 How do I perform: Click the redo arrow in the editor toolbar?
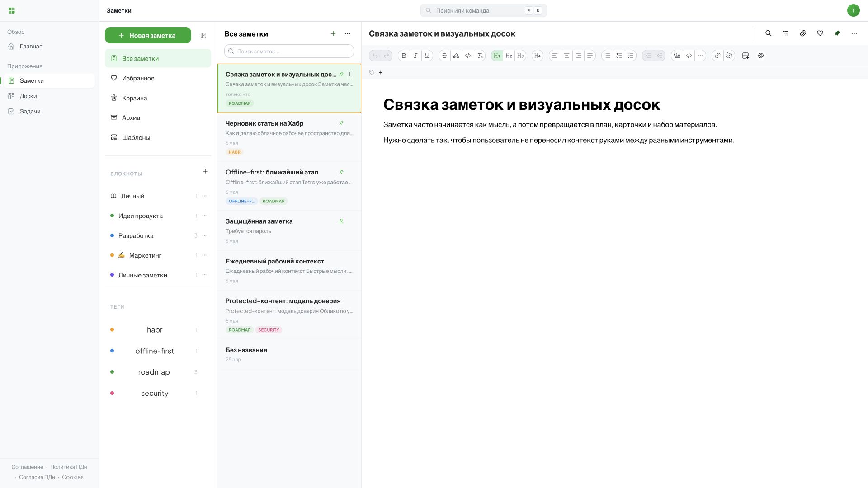[387, 56]
